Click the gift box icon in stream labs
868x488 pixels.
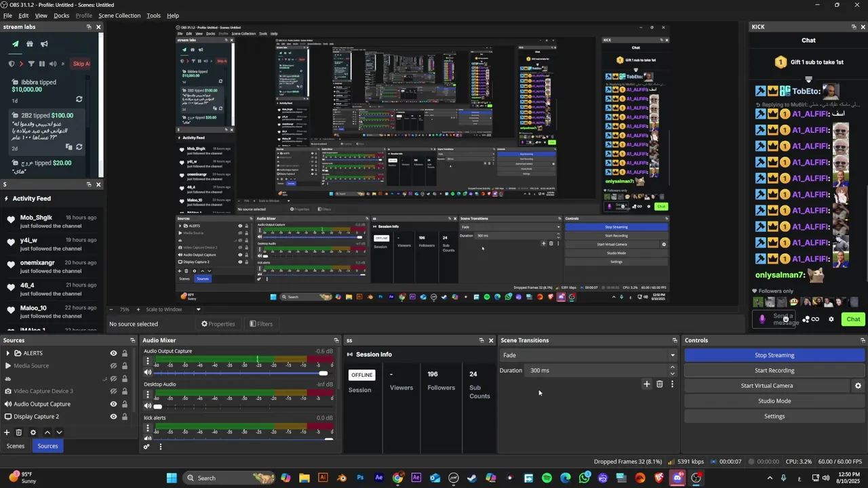[x=30, y=44]
